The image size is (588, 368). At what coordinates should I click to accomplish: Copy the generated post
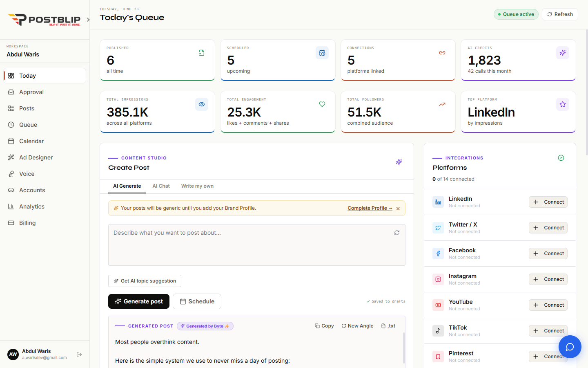pyautogui.click(x=324, y=326)
